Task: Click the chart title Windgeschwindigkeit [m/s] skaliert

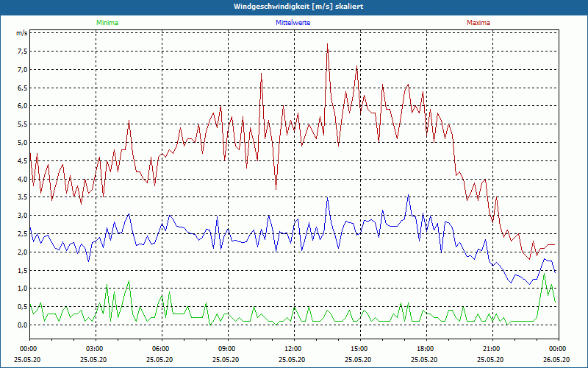Action: [x=298, y=7]
